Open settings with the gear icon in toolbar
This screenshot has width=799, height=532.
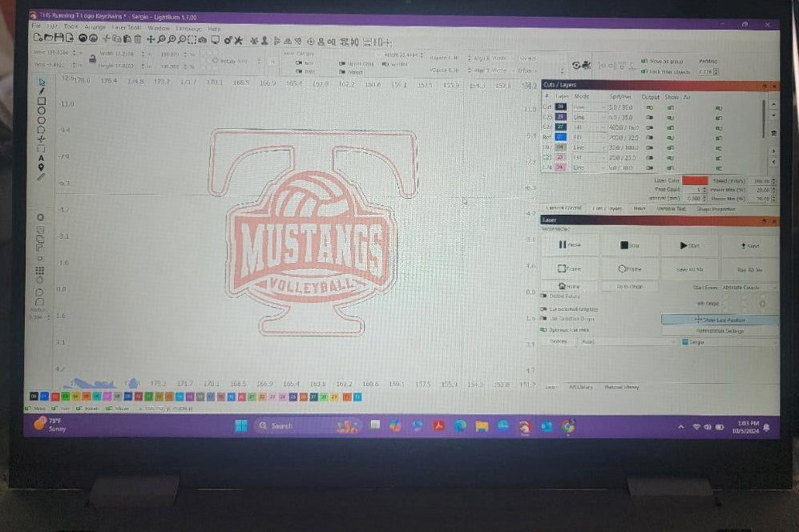tap(228, 40)
